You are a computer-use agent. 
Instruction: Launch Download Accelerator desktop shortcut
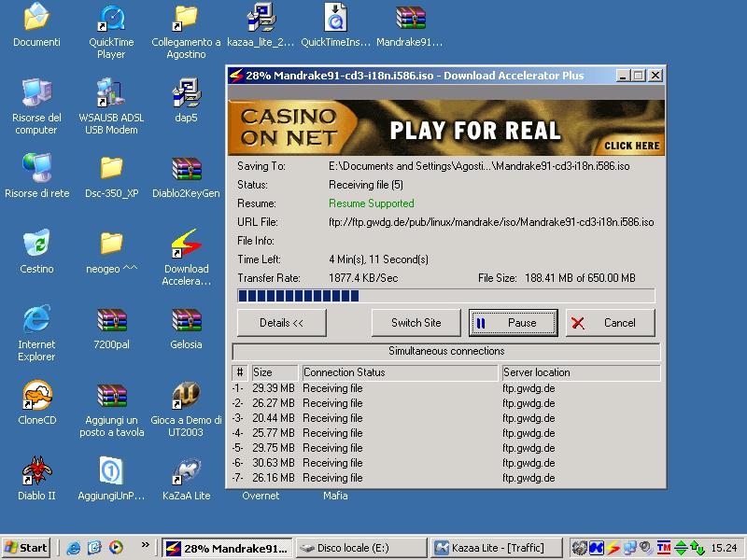coord(186,244)
